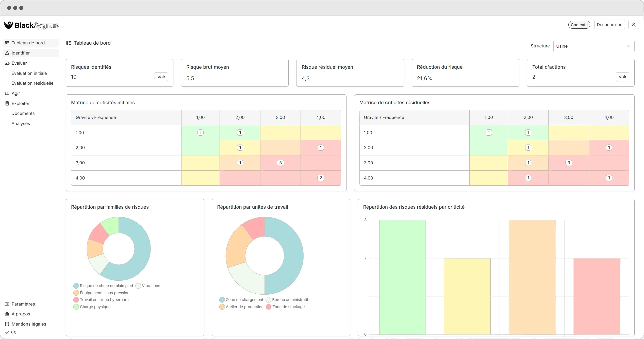Viewport: 644px width, 339px height.
Task: Click the Structure dropdown chevron arrow
Action: [x=629, y=46]
